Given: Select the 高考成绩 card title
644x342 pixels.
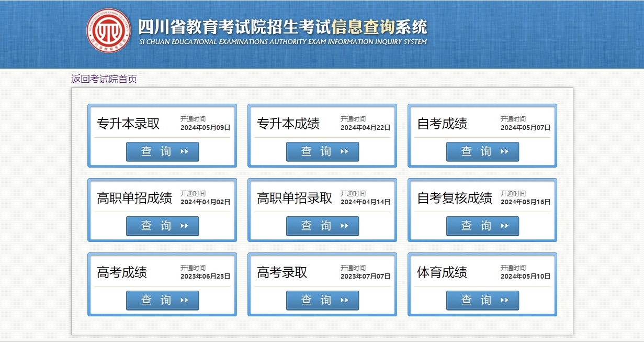Looking at the screenshot, I should point(122,272).
